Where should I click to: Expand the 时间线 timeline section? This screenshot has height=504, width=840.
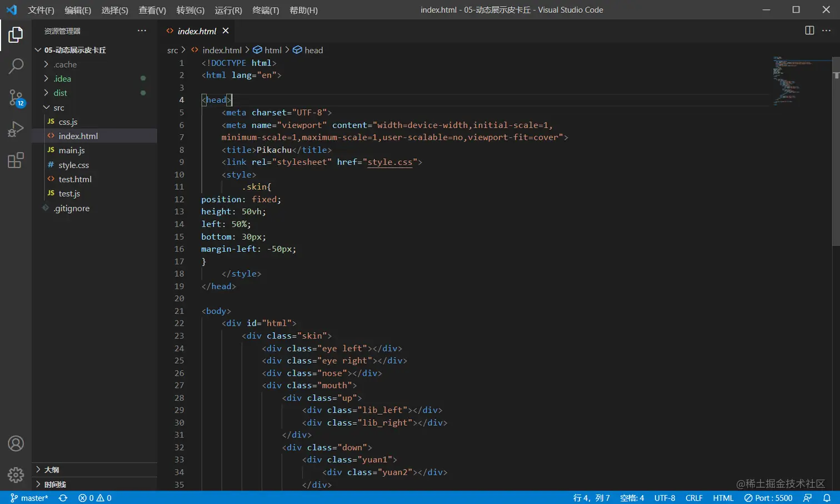[x=94, y=484]
